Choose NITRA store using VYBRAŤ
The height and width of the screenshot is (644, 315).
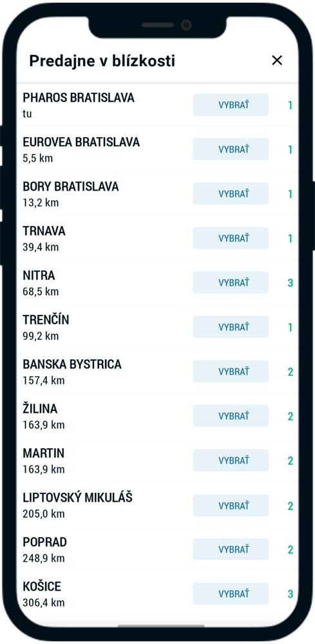[x=231, y=283]
